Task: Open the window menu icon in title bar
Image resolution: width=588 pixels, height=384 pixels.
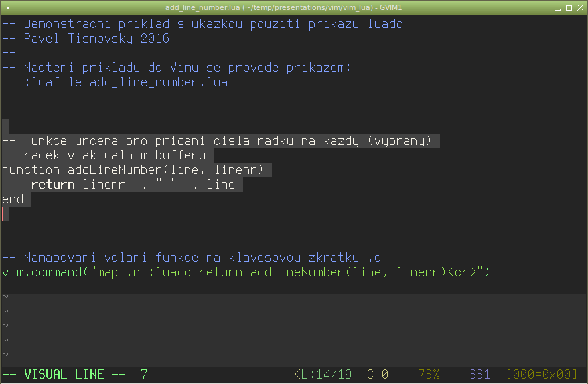Action: pos(7,7)
